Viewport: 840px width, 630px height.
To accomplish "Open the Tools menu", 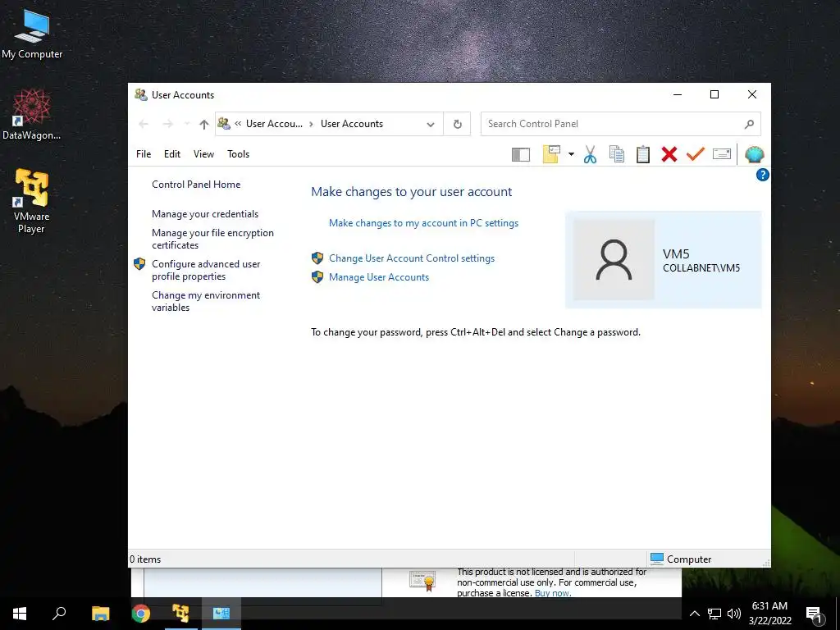I will pos(239,154).
